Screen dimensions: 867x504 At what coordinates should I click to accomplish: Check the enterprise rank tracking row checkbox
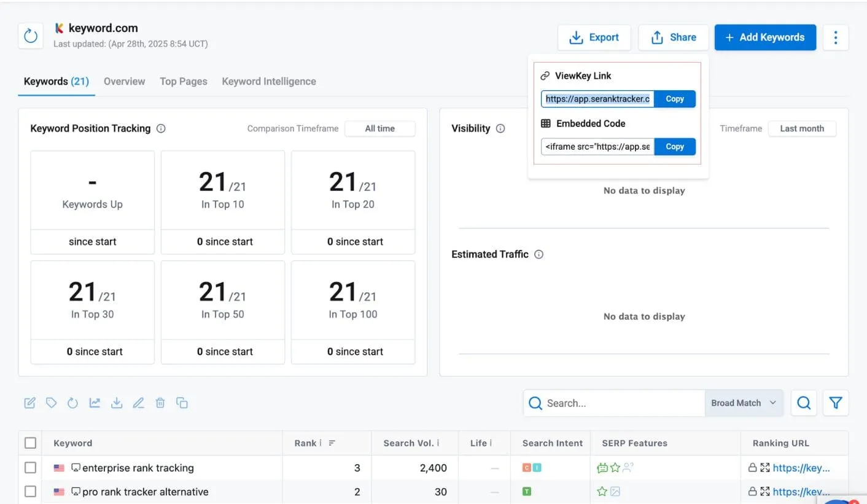(x=30, y=467)
